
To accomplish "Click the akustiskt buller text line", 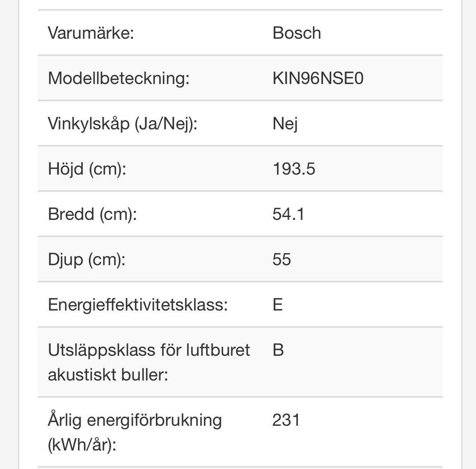I will (108, 375).
